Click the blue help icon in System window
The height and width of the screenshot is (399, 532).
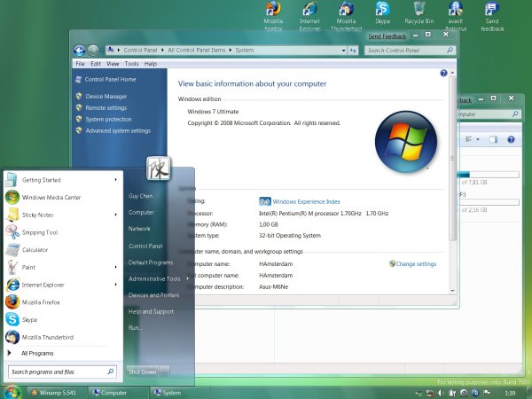point(443,73)
